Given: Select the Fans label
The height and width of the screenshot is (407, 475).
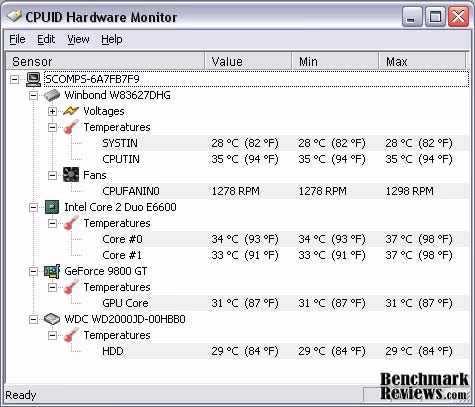Looking at the screenshot, I should click(95, 175).
